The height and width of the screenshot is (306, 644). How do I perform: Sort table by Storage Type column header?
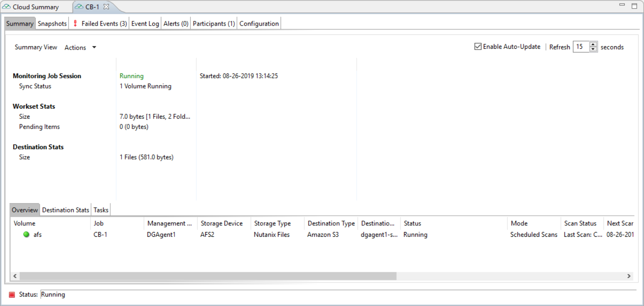coord(272,224)
